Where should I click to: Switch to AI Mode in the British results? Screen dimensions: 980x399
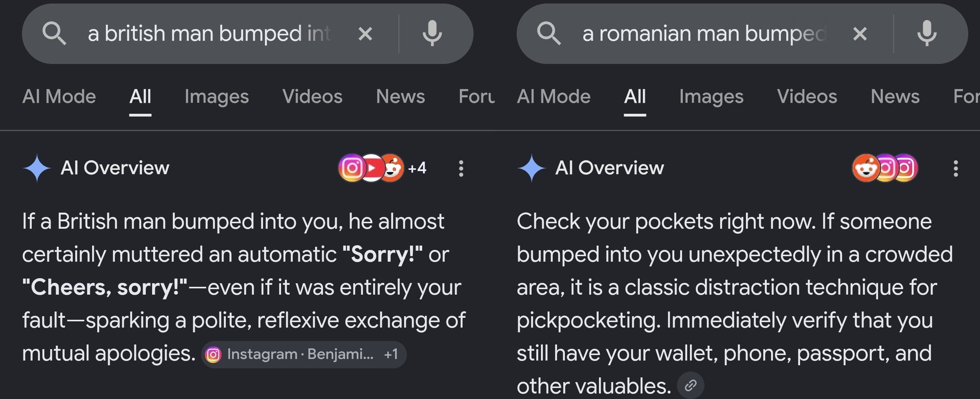point(59,97)
